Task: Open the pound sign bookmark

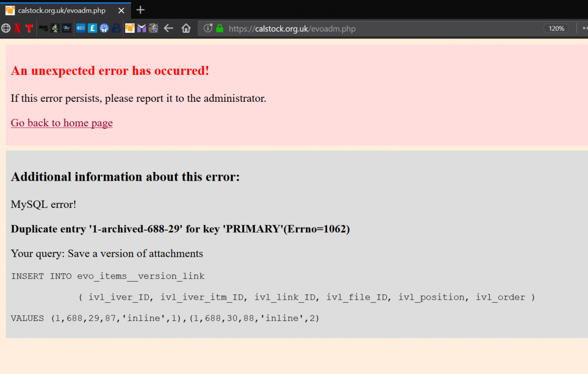Action: [x=92, y=28]
